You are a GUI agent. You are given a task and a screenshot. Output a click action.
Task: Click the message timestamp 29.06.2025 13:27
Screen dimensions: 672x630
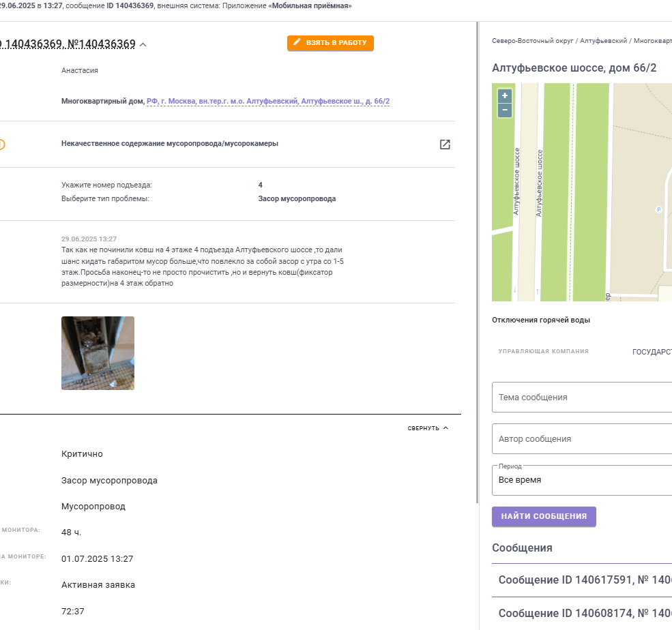click(x=89, y=239)
